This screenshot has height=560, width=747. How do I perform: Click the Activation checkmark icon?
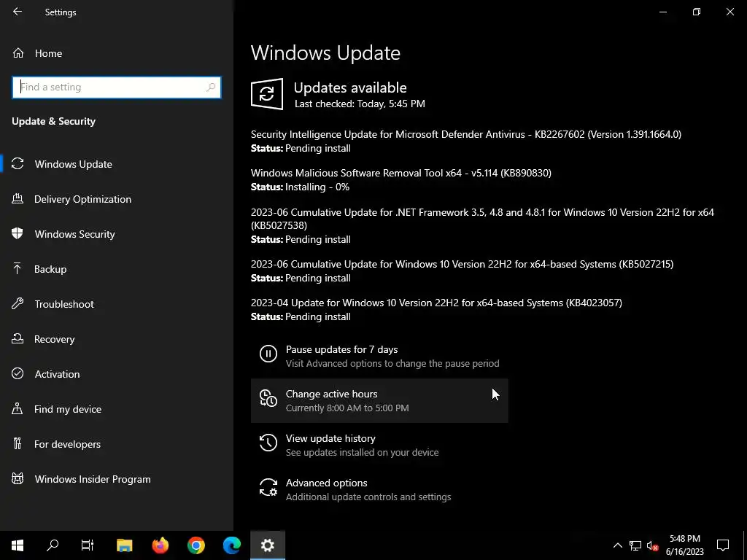18,374
